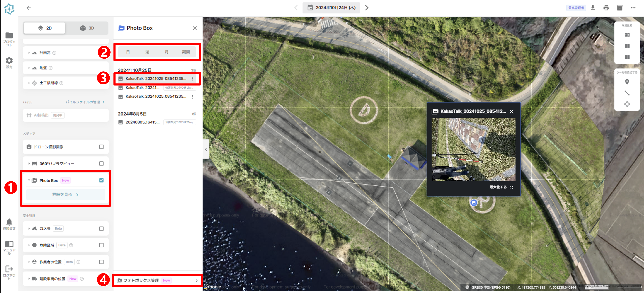Collapse the left panel with arrow handle
Screen dimensions: 644x294
206,149
